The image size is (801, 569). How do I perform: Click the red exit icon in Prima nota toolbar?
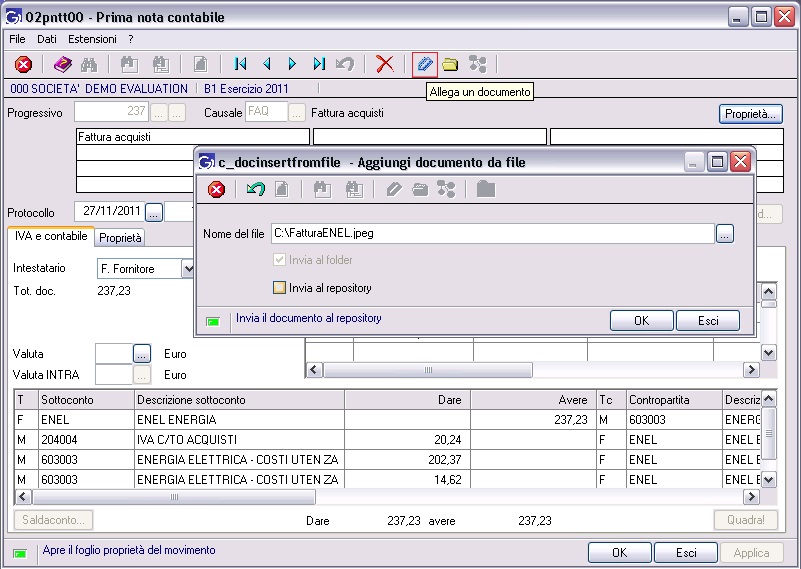(x=23, y=64)
